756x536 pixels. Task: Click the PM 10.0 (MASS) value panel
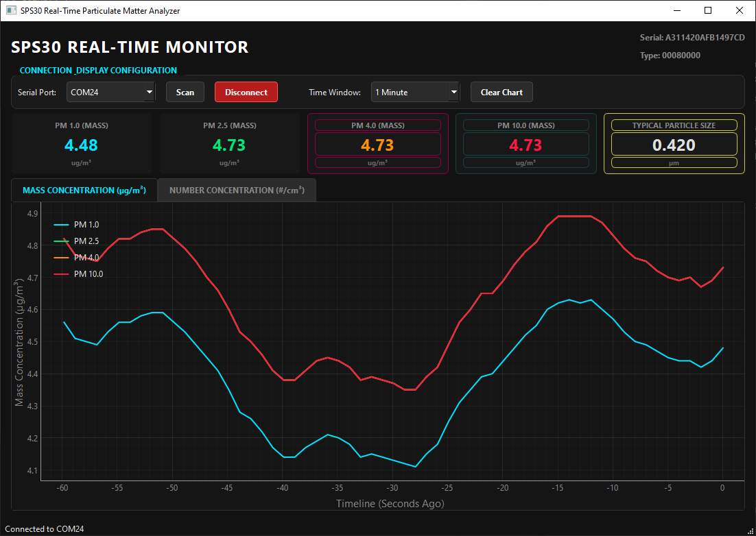[525, 145]
